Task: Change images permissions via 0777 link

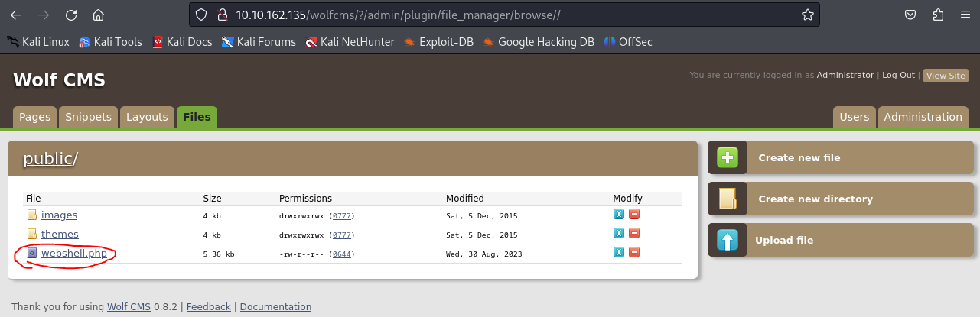Action: tap(340, 216)
